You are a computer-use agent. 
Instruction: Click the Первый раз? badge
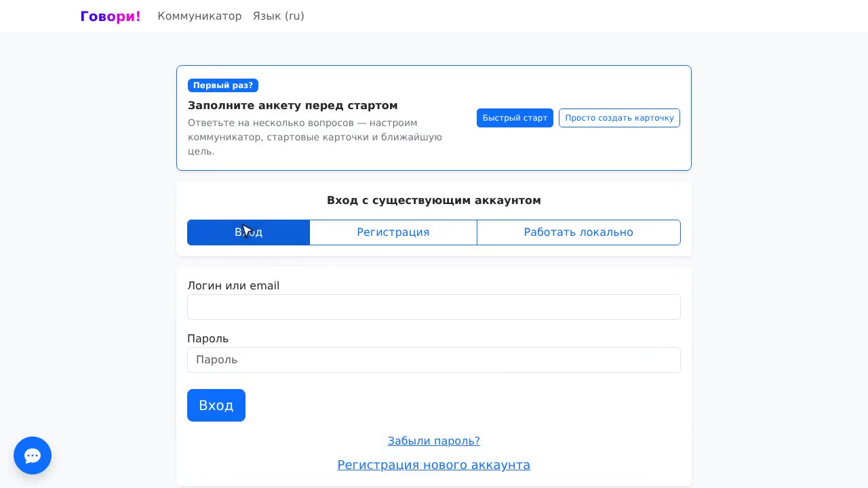pos(223,85)
